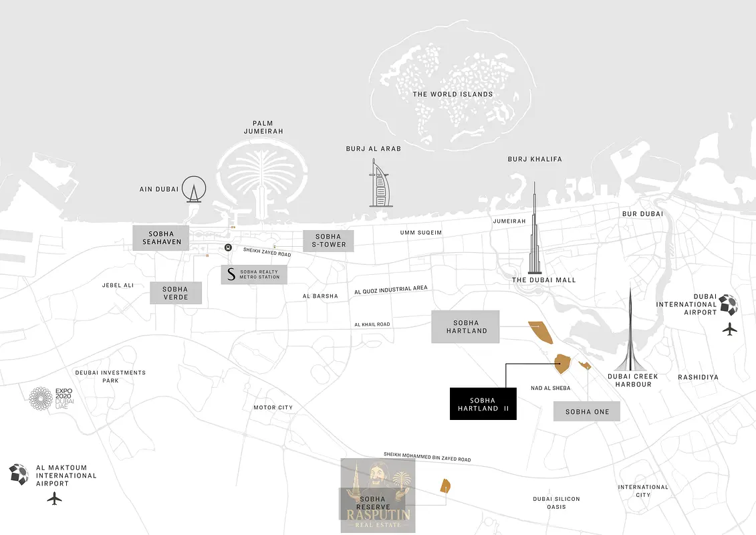Click the Al Maktoum International Airport emblem logo
Image resolution: width=756 pixels, height=535 pixels.
(x=19, y=474)
